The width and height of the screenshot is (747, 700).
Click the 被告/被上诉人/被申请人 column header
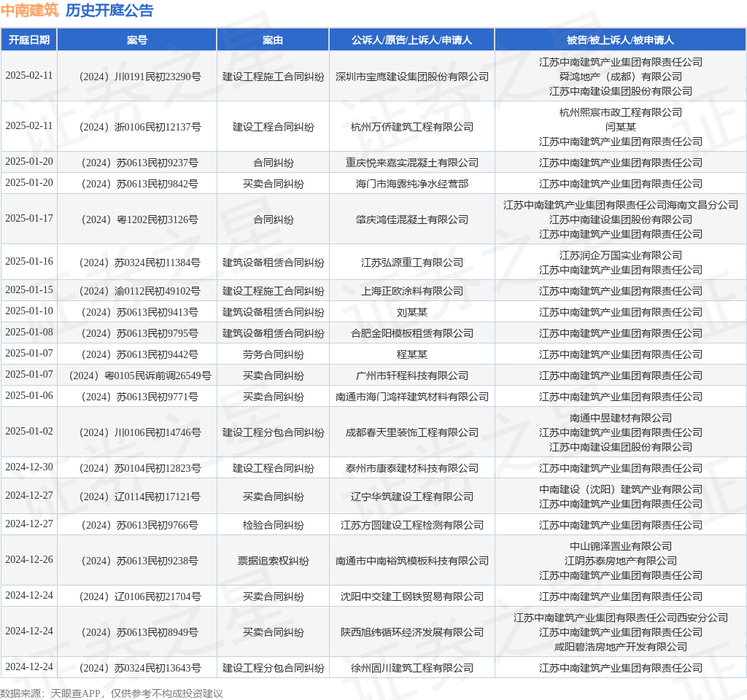point(620,40)
